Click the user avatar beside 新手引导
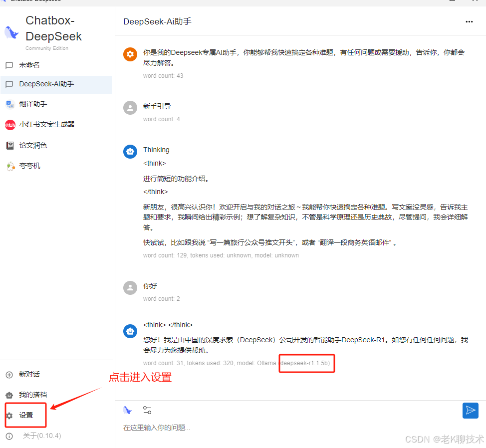486x448 pixels. coord(130,108)
